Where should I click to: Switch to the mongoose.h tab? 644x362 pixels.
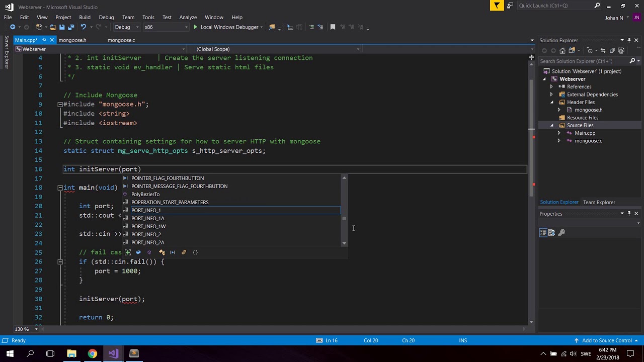click(72, 40)
